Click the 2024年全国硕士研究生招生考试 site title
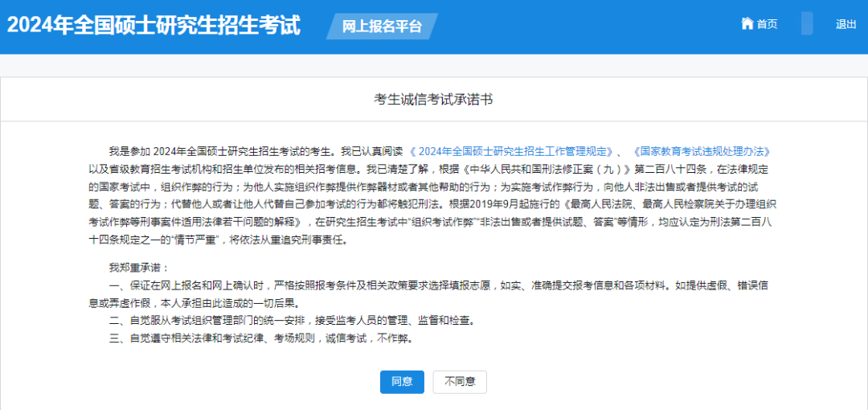 [154, 26]
